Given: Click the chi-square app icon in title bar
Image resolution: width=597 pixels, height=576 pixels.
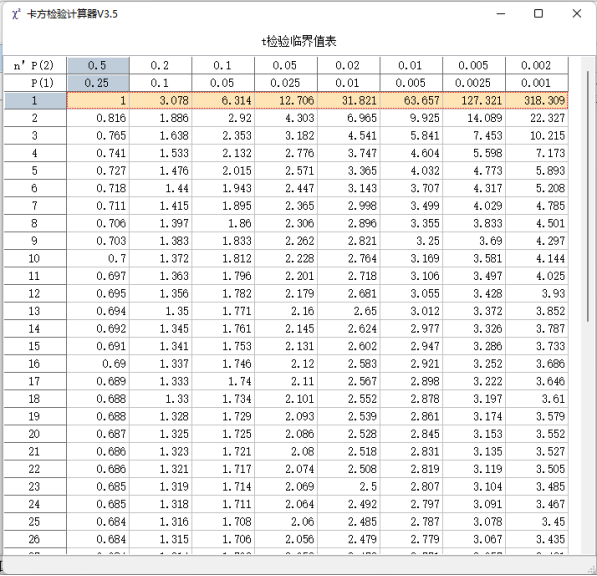Looking at the screenshot, I should pos(16,14).
